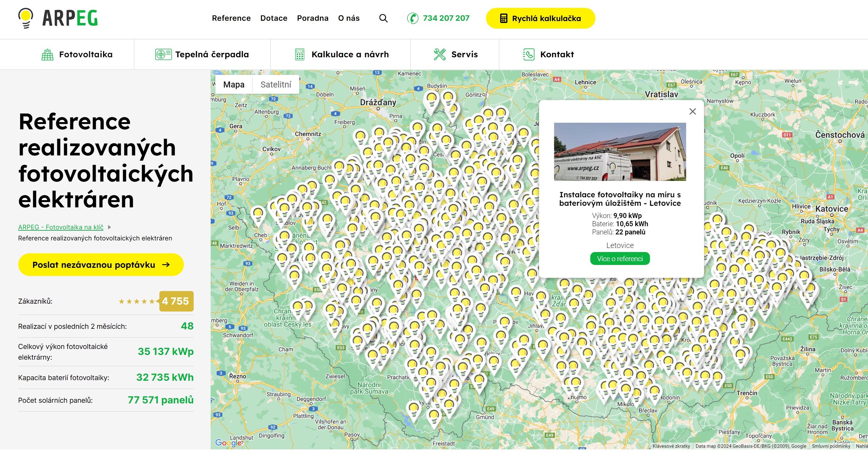
Task: Click the Kontakt phone icon
Action: point(529,54)
